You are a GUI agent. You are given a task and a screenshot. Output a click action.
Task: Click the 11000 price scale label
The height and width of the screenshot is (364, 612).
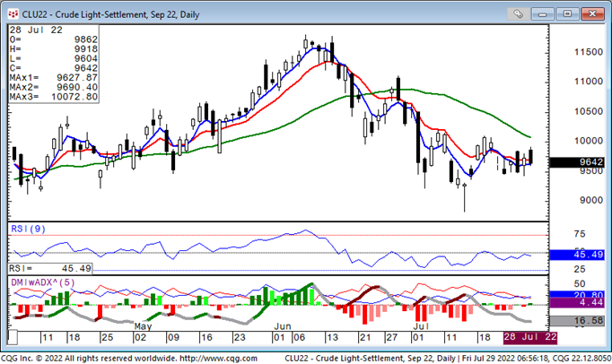pos(589,82)
